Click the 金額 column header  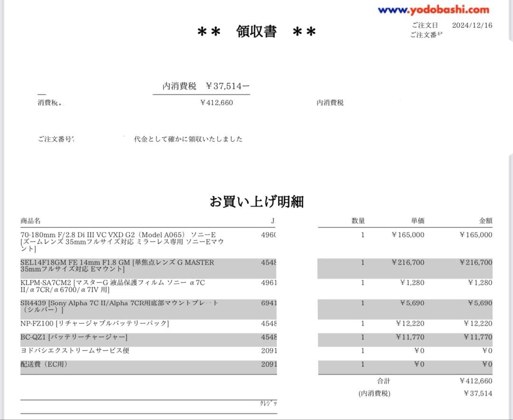pyautogui.click(x=485, y=221)
